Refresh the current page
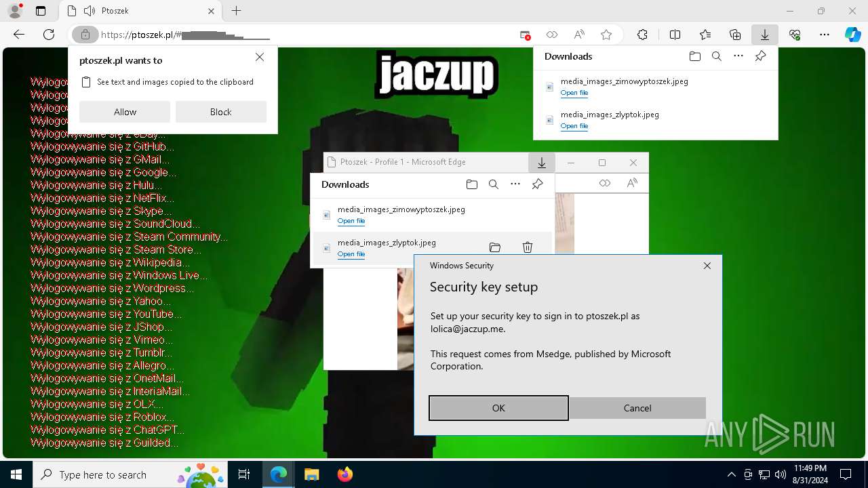The image size is (868, 488). tap(49, 35)
